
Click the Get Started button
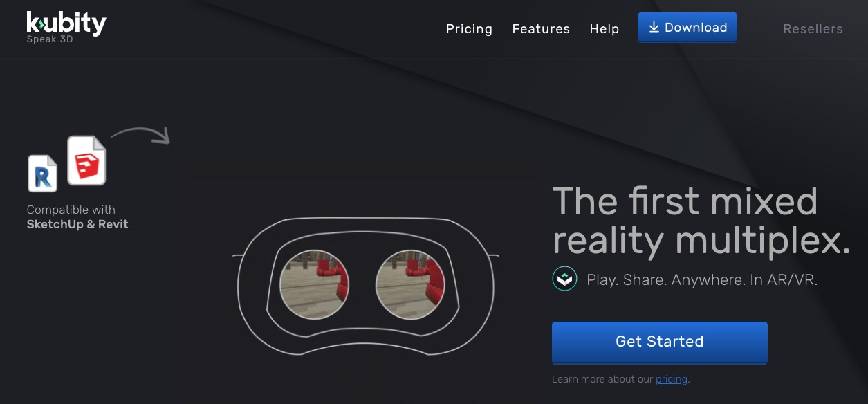click(660, 342)
